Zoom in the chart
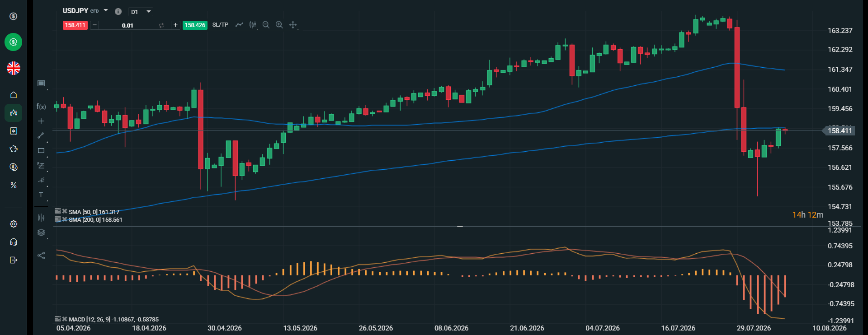The image size is (868, 335). point(279,25)
